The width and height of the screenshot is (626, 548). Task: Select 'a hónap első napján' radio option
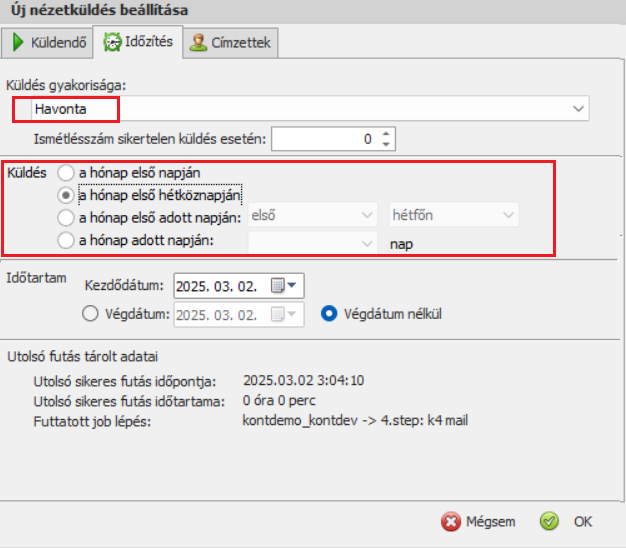[x=66, y=172]
